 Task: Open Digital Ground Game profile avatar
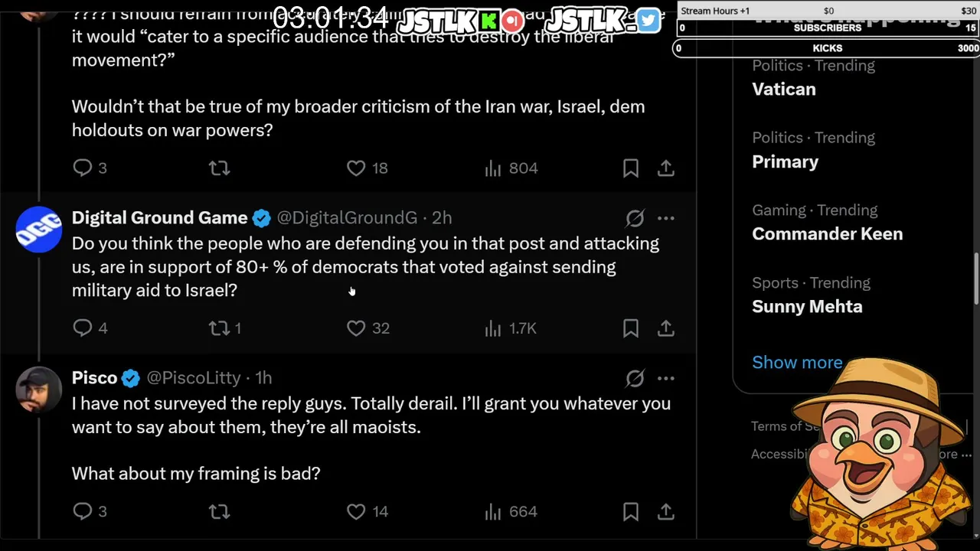[39, 229]
